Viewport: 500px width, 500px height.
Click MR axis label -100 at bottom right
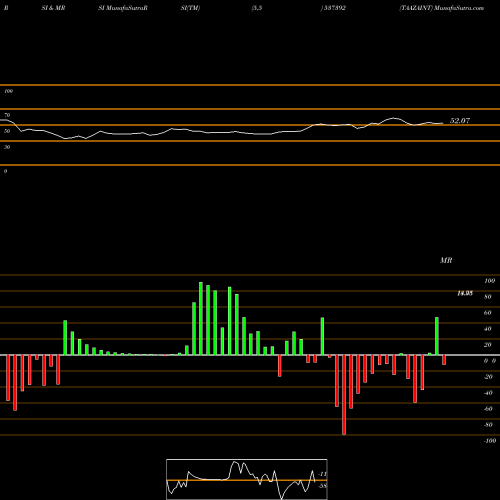click(490, 441)
